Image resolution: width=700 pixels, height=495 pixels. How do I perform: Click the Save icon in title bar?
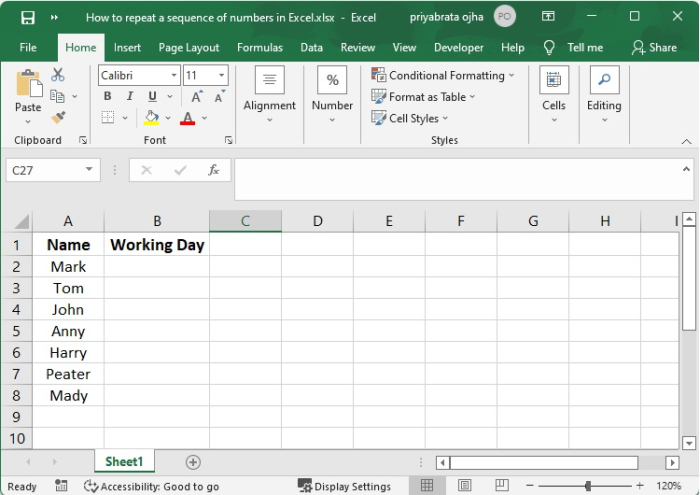tap(28, 17)
